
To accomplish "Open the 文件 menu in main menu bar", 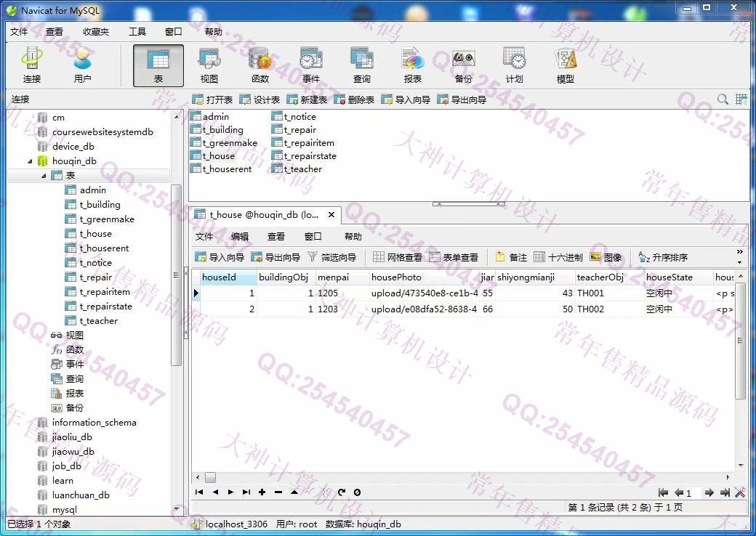I will click(20, 32).
